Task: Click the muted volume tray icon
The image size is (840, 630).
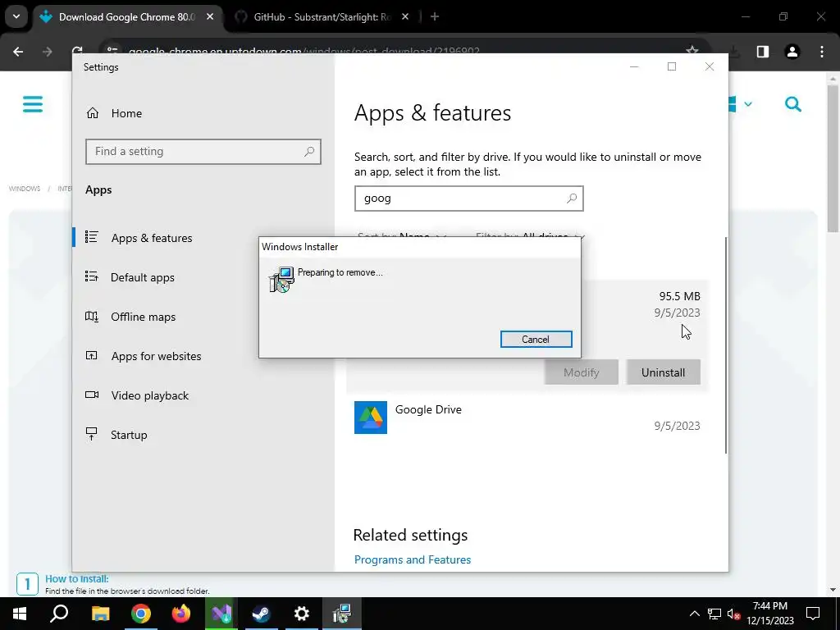Action: [734, 614]
